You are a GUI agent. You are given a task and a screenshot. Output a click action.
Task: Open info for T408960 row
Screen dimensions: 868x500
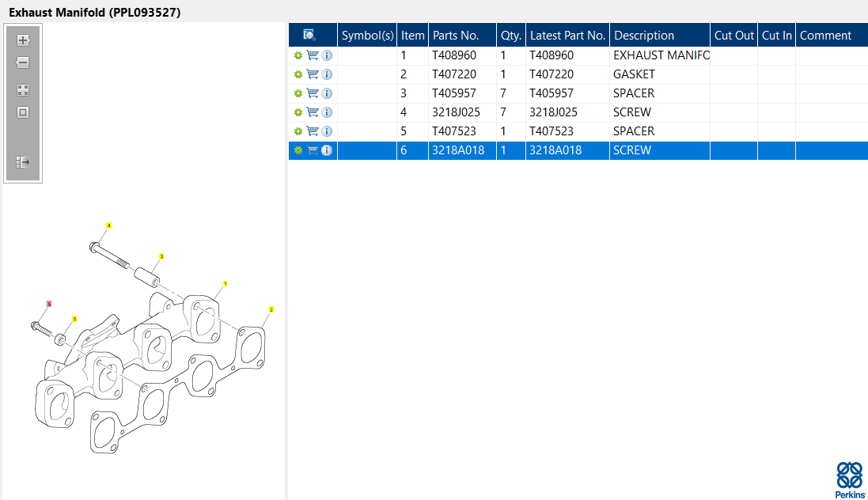(327, 55)
